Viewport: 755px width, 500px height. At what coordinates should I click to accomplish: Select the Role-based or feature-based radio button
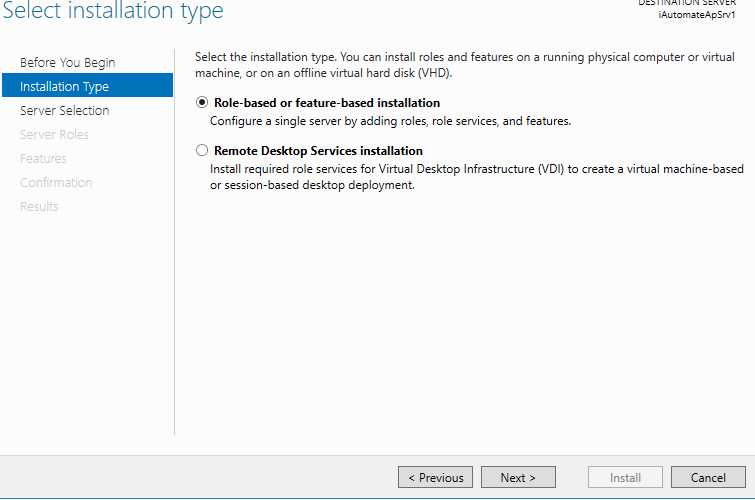point(203,103)
